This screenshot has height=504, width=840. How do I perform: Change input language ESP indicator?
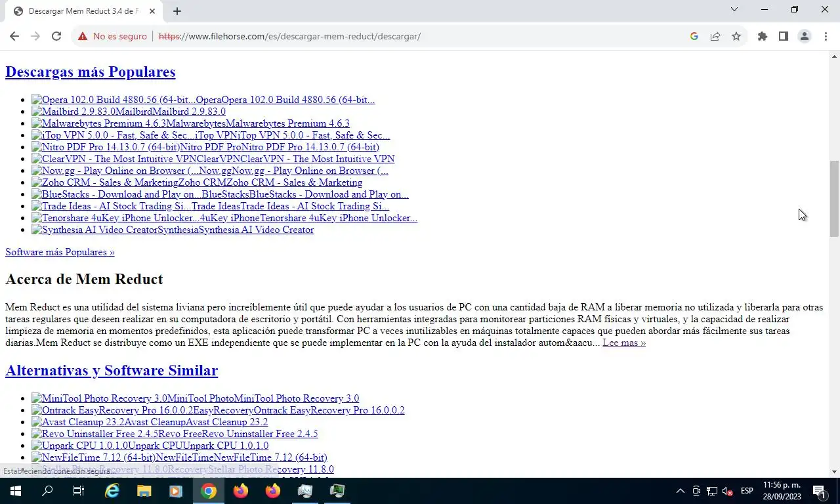pos(747,491)
